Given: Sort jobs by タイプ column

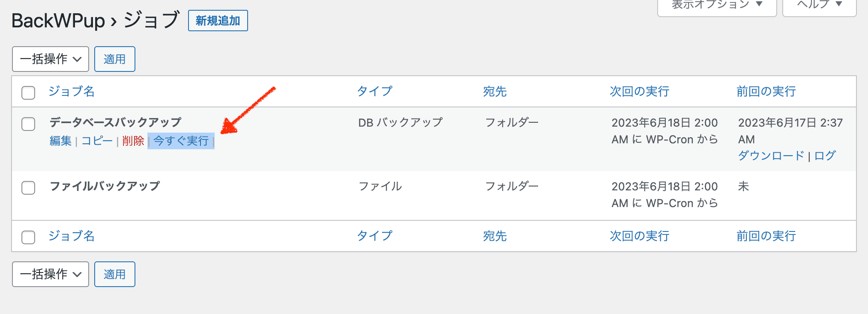Looking at the screenshot, I should pos(374,91).
